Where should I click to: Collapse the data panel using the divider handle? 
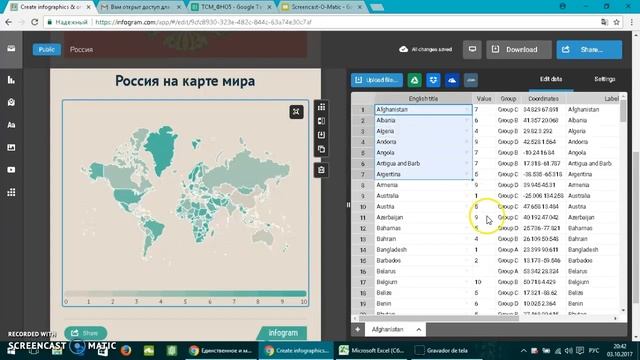[348, 205]
